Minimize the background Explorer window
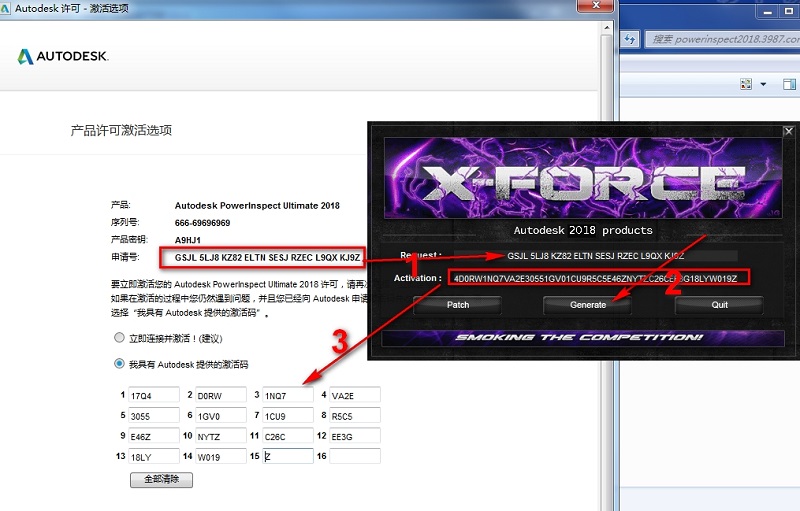The image size is (800, 511). pyautogui.click(x=768, y=11)
